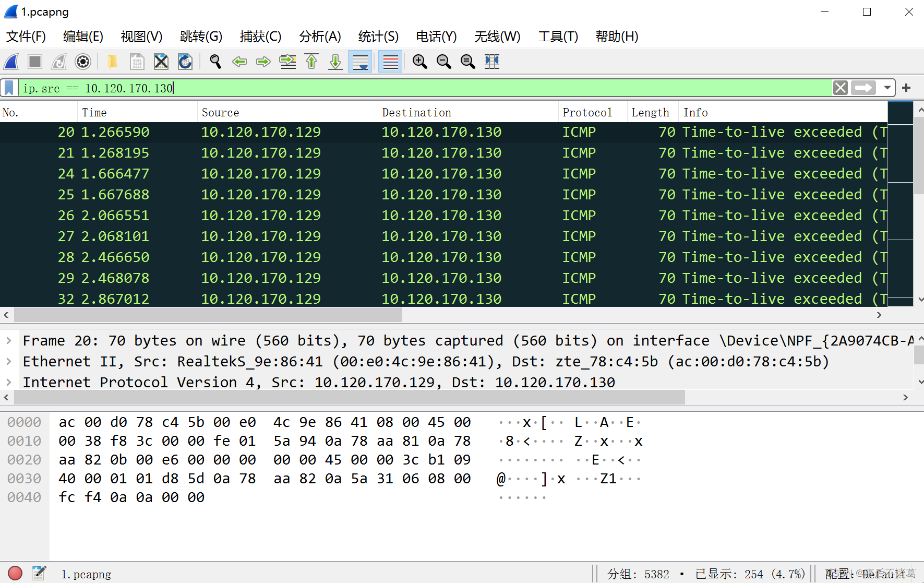Viewport: 924px width, 583px height.
Task: Open a capture file folder icon
Action: coord(112,62)
